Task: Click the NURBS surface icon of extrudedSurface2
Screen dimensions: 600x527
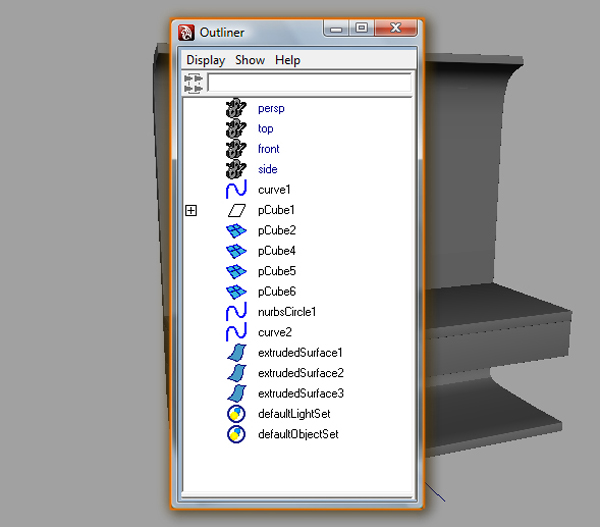Action: [x=237, y=373]
